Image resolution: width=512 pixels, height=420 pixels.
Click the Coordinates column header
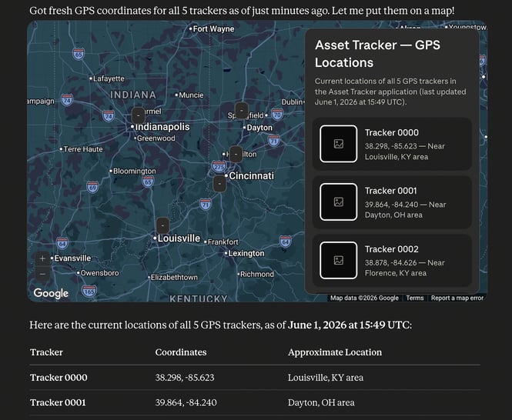tap(181, 352)
